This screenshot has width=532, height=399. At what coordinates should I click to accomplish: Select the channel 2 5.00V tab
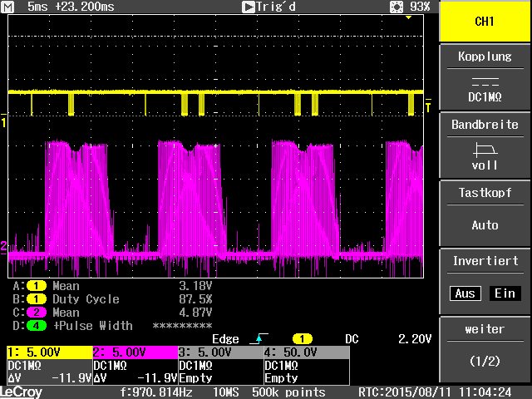click(135, 352)
